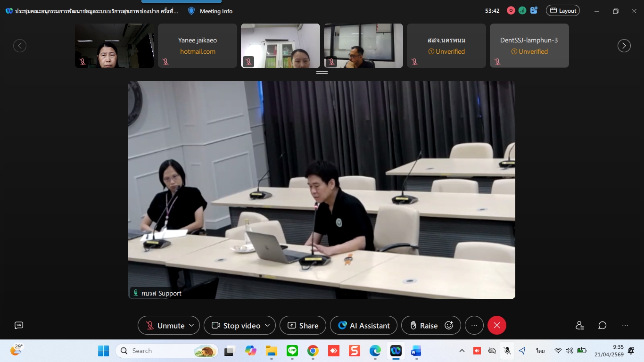The image size is (644, 362).
Task: Click the reactions emoji icon
Action: point(449,325)
